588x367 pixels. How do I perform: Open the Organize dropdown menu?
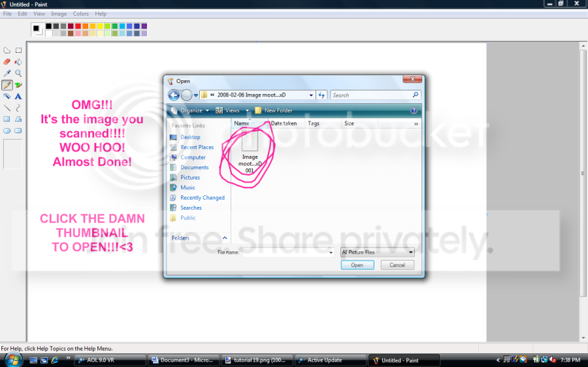coord(190,110)
